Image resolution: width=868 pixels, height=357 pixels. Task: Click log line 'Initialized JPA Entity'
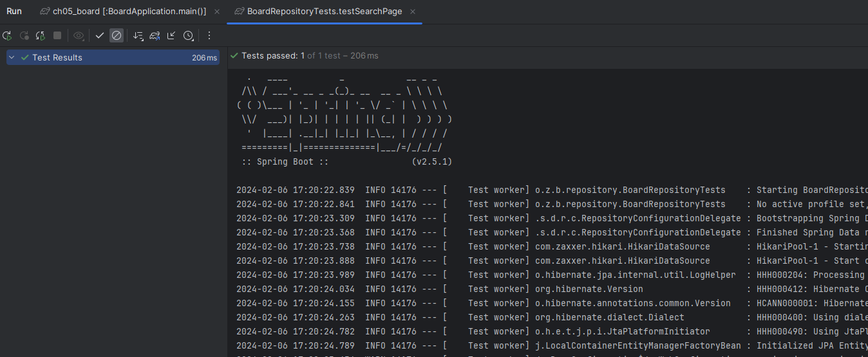tap(552, 345)
